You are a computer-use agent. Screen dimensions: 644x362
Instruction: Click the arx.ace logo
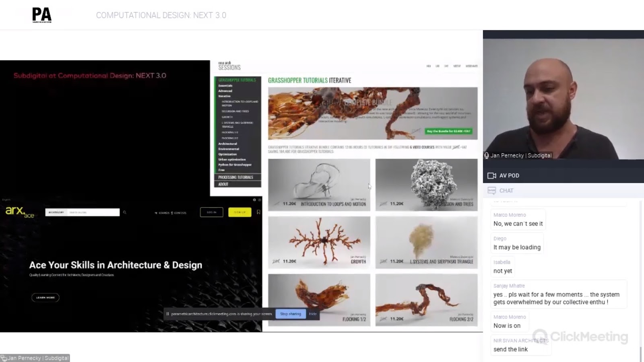tap(19, 212)
